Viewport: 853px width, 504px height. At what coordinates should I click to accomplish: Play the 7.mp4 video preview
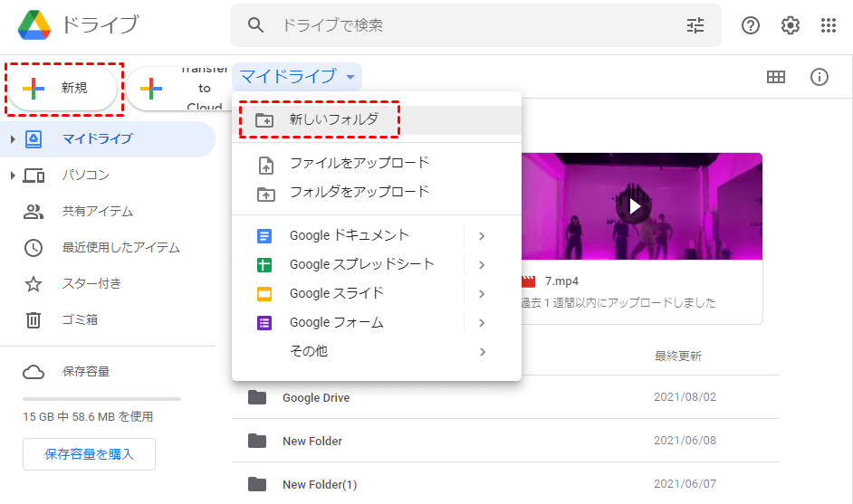coord(635,206)
